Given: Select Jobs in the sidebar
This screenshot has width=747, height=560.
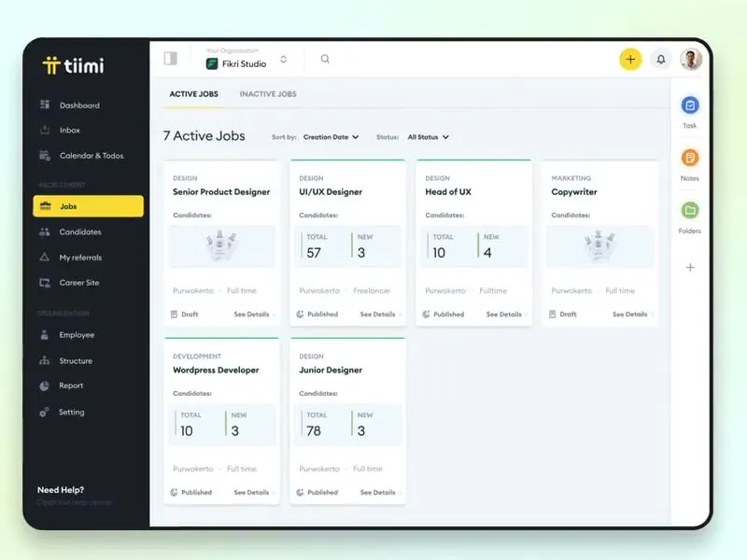Looking at the screenshot, I should click(x=88, y=206).
